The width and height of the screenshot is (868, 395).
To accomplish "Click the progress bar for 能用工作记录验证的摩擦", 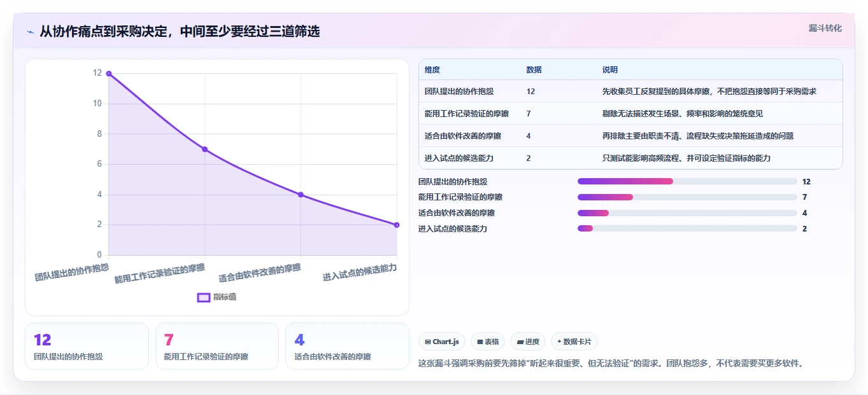I will (687, 197).
